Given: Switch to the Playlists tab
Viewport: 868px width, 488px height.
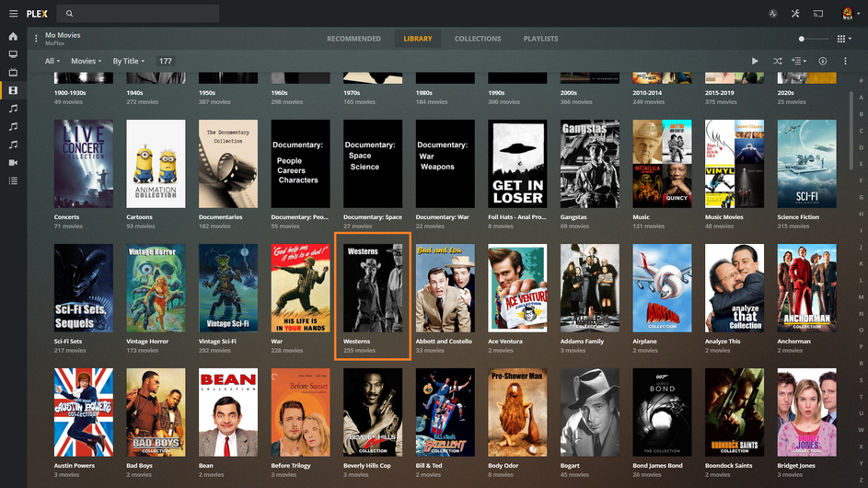Looking at the screenshot, I should point(541,39).
